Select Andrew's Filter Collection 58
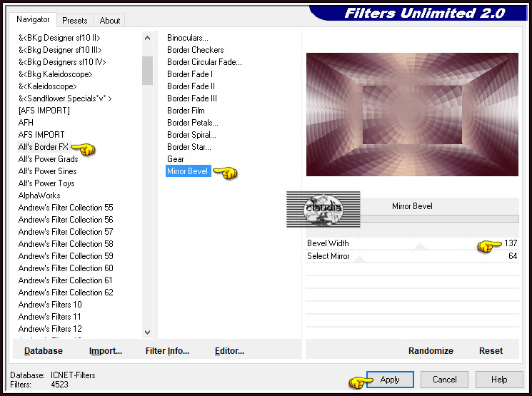532x396 pixels. [x=66, y=244]
